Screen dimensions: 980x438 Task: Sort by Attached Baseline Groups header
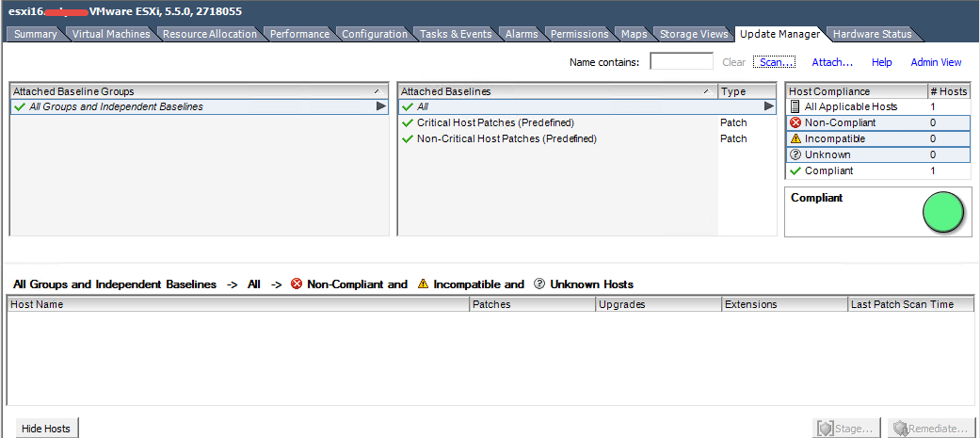pos(199,91)
